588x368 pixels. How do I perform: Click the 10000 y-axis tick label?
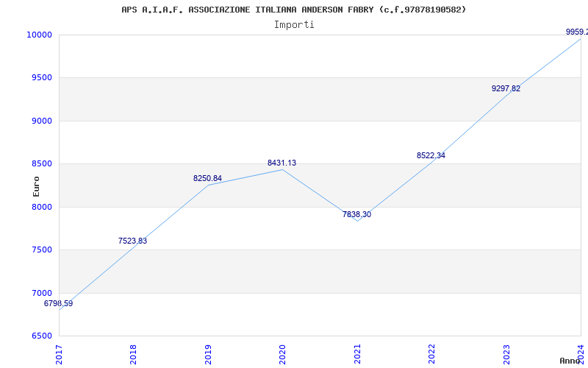coord(39,35)
